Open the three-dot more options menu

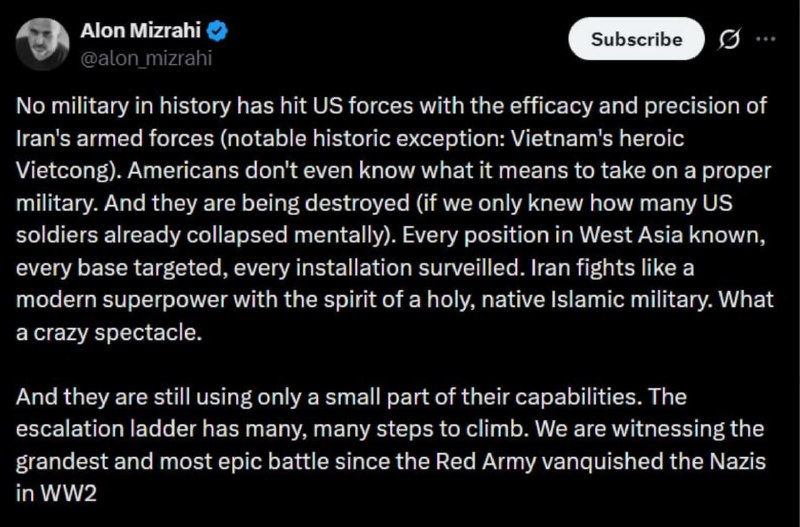766,39
